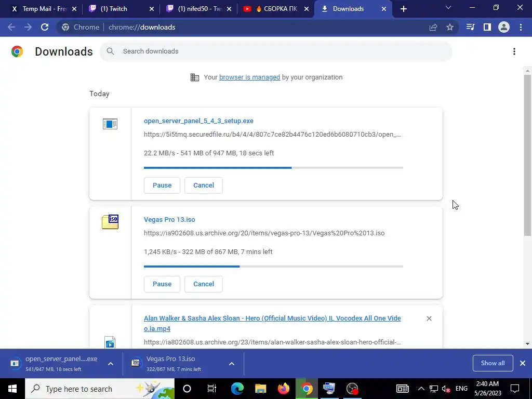Pause the Vegas Pro 13.iso download
This screenshot has width=532, height=399.
[162, 284]
